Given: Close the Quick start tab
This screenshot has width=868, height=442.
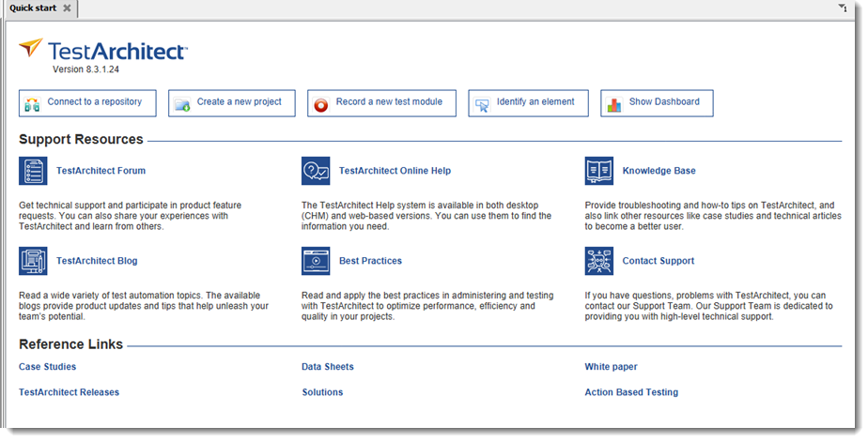Looking at the screenshot, I should click(67, 8).
